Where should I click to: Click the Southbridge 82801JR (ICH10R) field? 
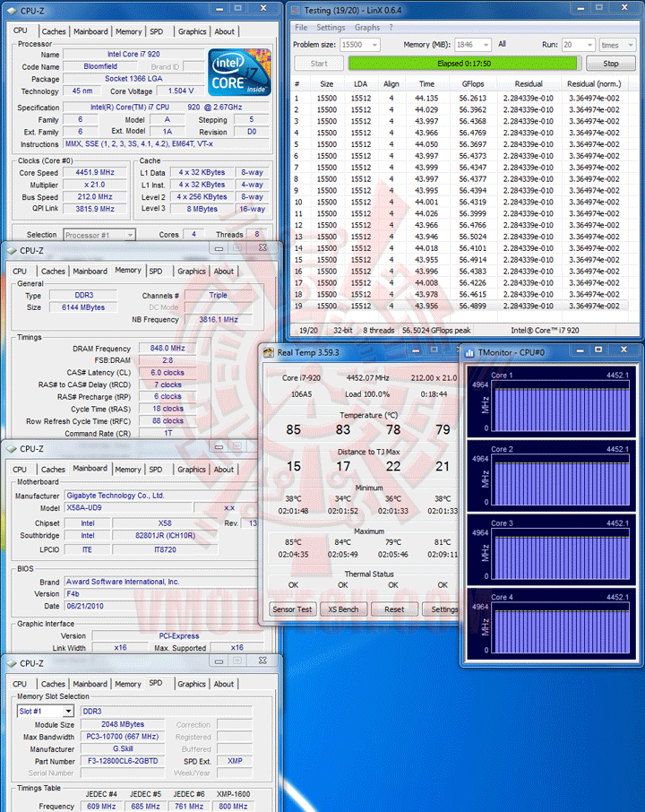tap(165, 535)
